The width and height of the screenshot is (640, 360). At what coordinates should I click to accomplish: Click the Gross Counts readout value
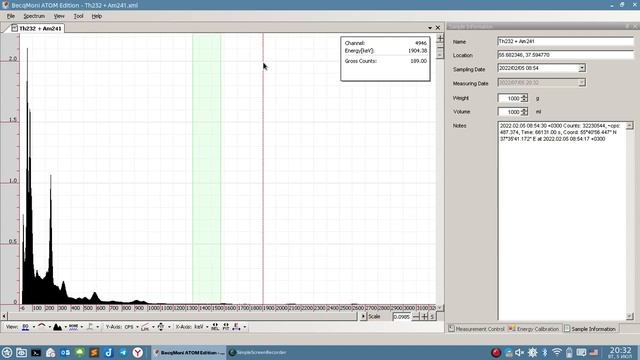pyautogui.click(x=418, y=61)
